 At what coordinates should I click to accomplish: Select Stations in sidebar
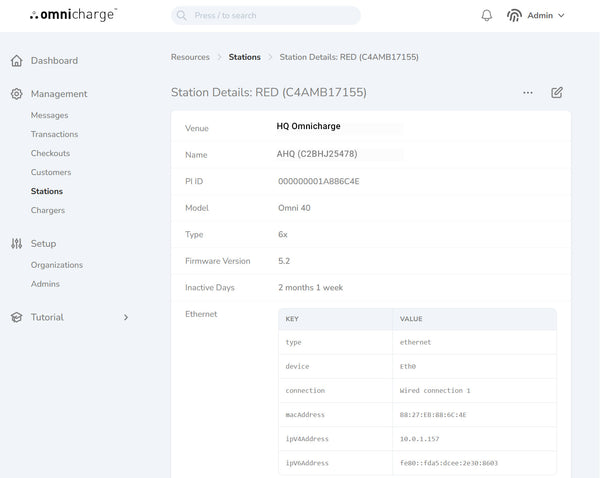47,191
